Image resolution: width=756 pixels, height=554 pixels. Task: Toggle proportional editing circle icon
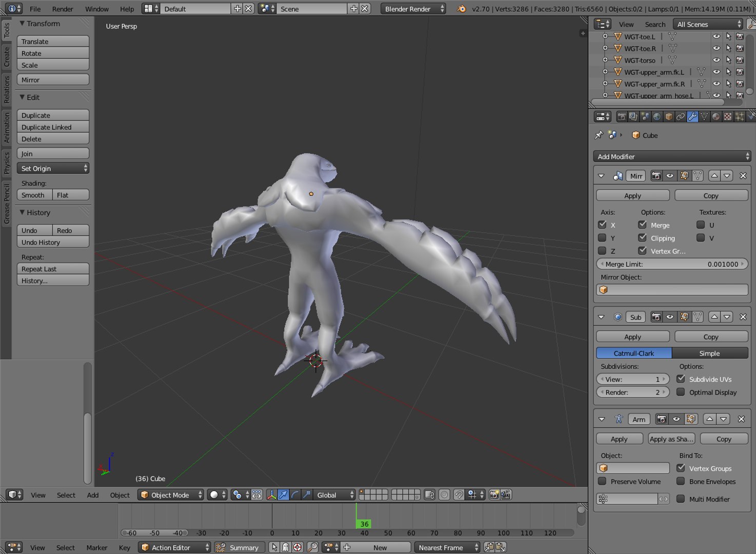click(x=445, y=495)
